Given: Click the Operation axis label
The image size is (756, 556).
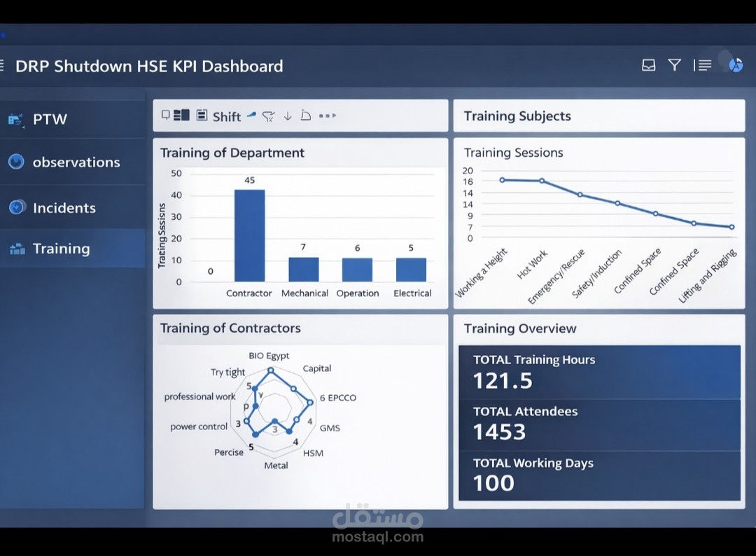Looking at the screenshot, I should click(357, 293).
